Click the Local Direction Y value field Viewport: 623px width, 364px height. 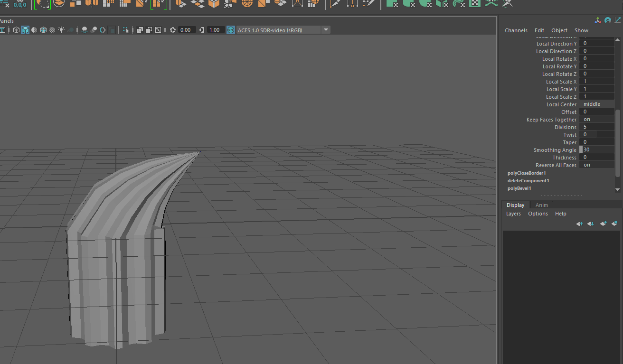[597, 43]
